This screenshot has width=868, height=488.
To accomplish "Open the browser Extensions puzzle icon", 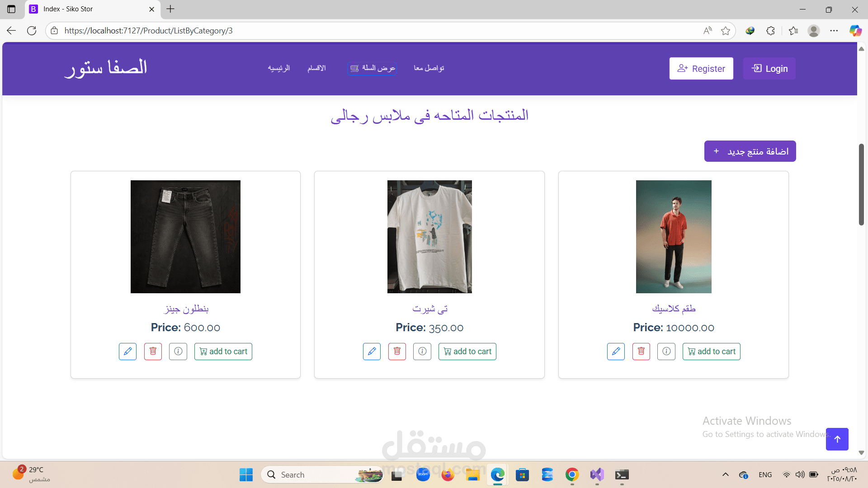I will [x=771, y=31].
